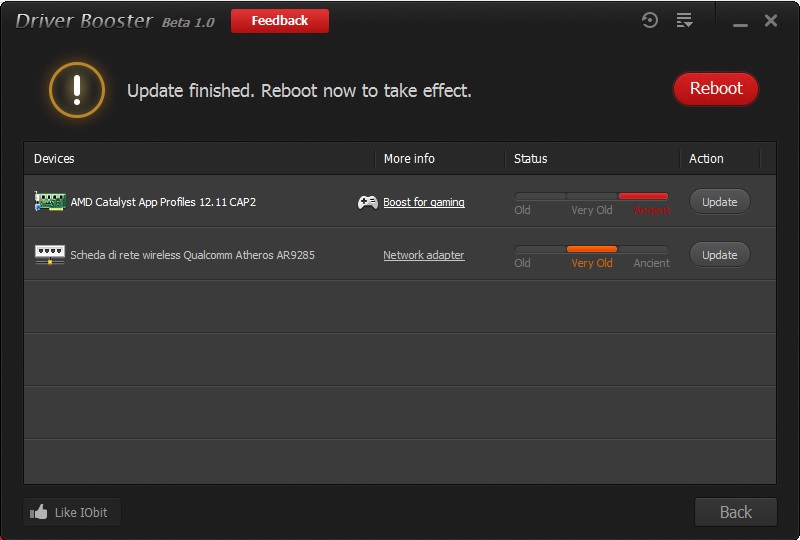Click the Back button
The width and height of the screenshot is (800, 540).
(x=736, y=512)
